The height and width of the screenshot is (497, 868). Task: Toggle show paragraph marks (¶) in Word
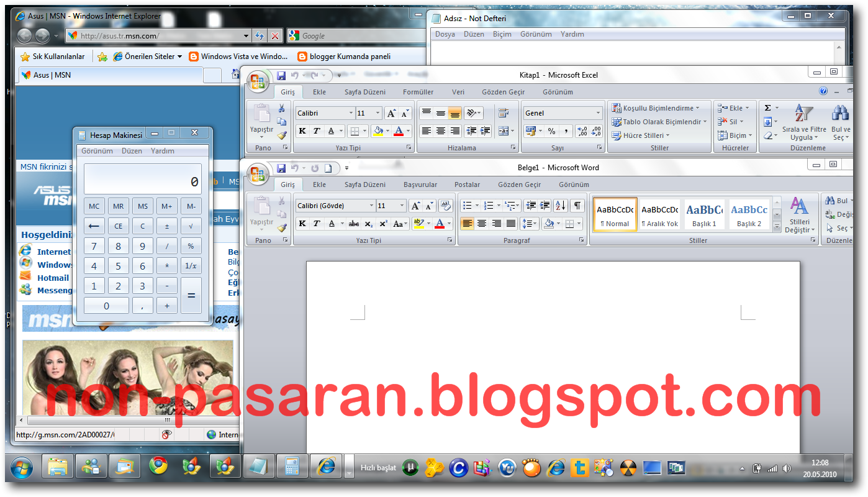(577, 206)
